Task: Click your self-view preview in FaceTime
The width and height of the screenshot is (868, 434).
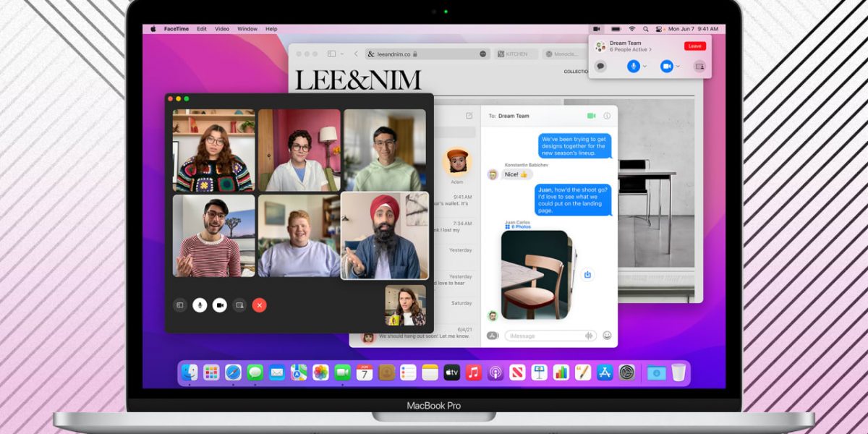Action: [x=405, y=305]
